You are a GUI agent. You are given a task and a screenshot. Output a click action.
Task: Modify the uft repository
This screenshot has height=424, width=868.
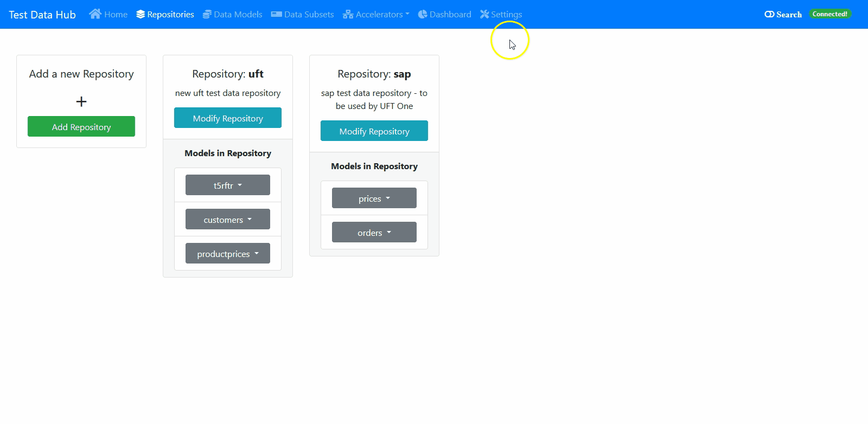click(x=228, y=118)
